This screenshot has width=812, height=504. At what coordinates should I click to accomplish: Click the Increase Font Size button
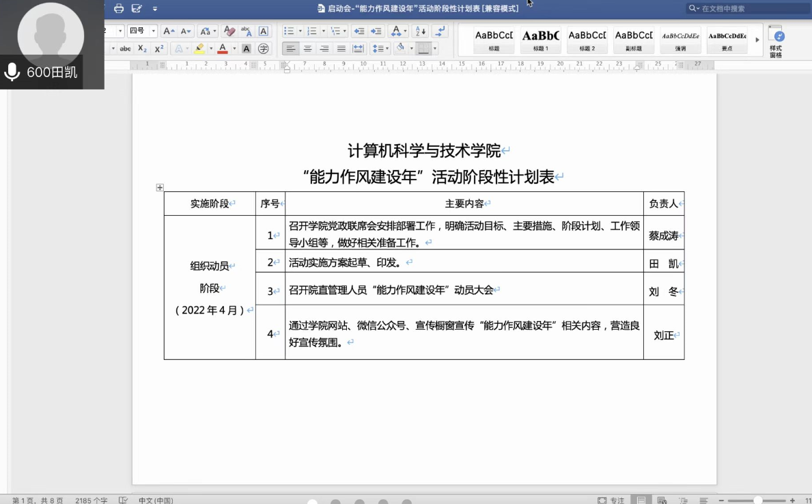tap(169, 31)
